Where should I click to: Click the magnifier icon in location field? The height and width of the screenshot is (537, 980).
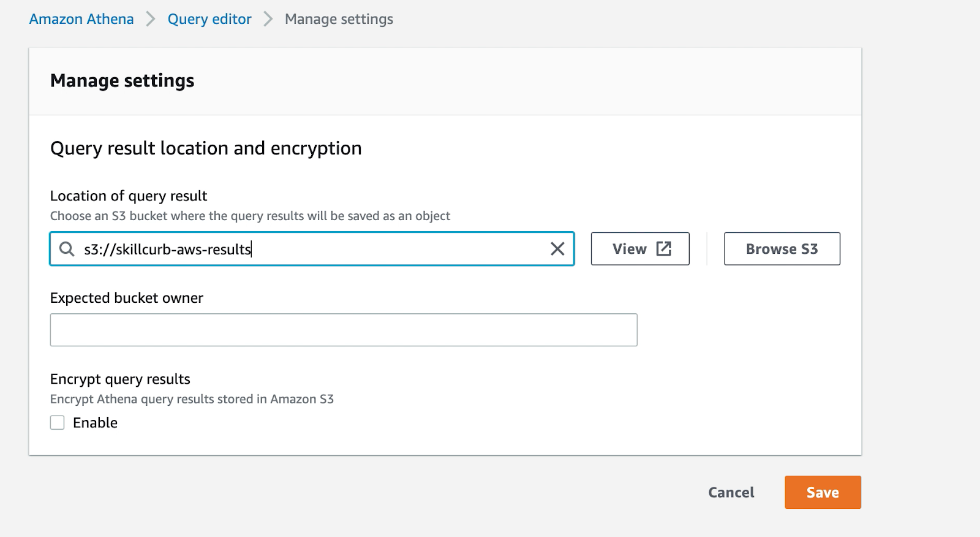(x=66, y=249)
